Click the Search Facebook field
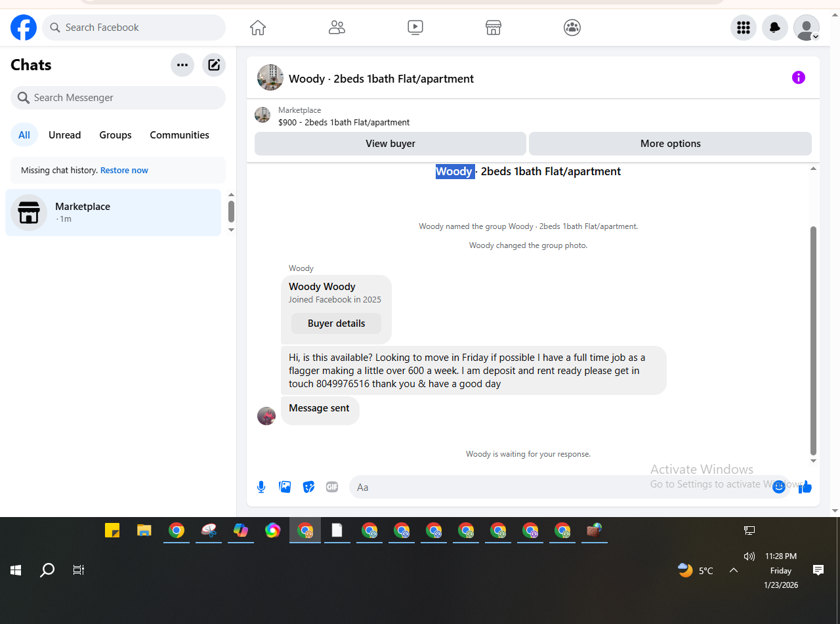840x624 pixels. point(134,28)
